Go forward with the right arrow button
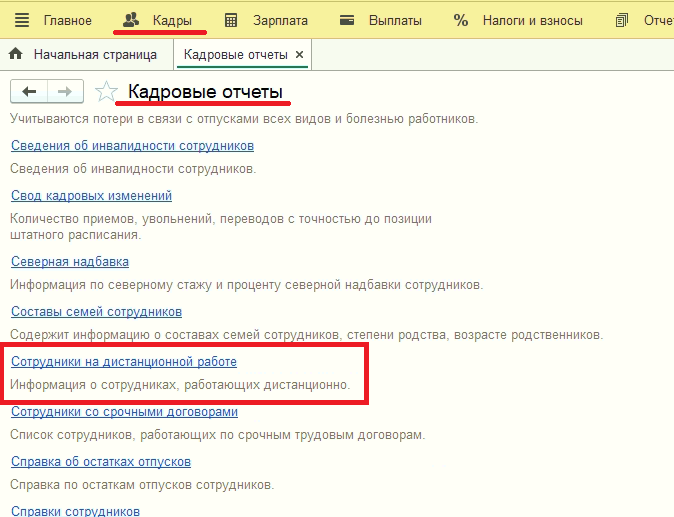This screenshot has height=517, width=674. click(65, 92)
